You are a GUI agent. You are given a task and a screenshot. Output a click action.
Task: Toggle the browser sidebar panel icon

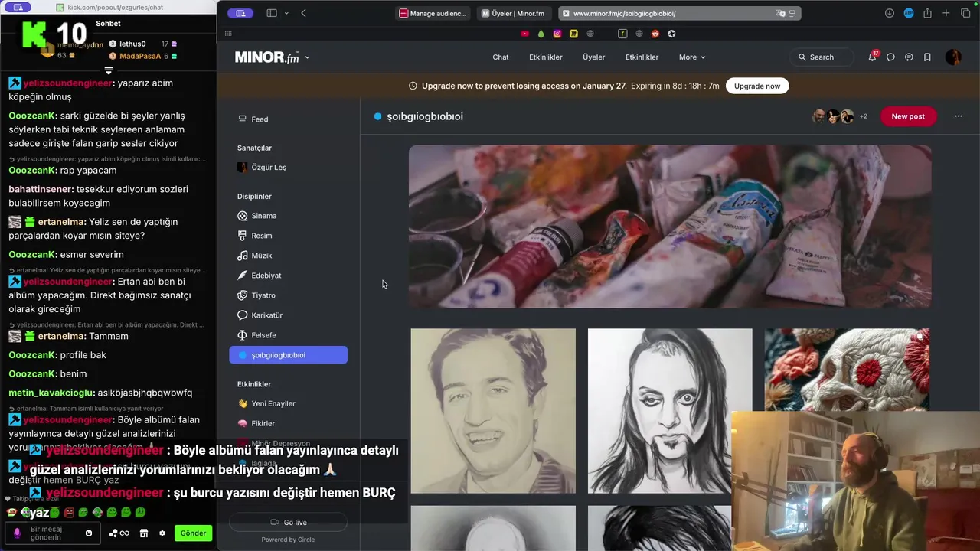272,13
